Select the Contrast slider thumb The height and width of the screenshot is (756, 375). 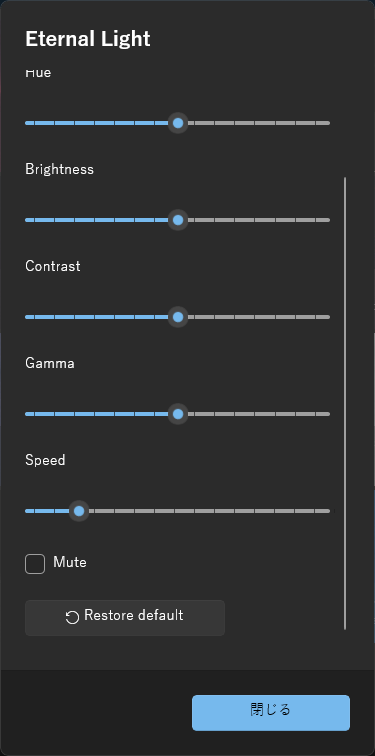point(178,317)
